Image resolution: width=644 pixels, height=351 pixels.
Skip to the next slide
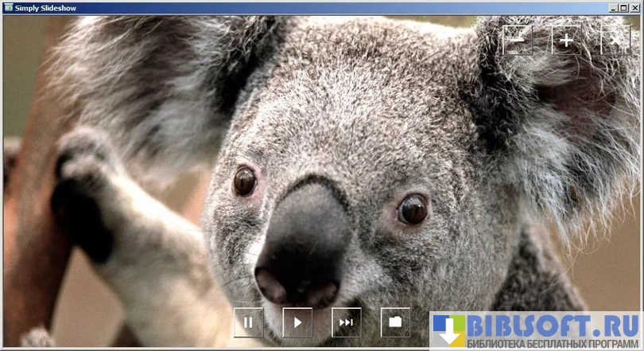(x=346, y=322)
